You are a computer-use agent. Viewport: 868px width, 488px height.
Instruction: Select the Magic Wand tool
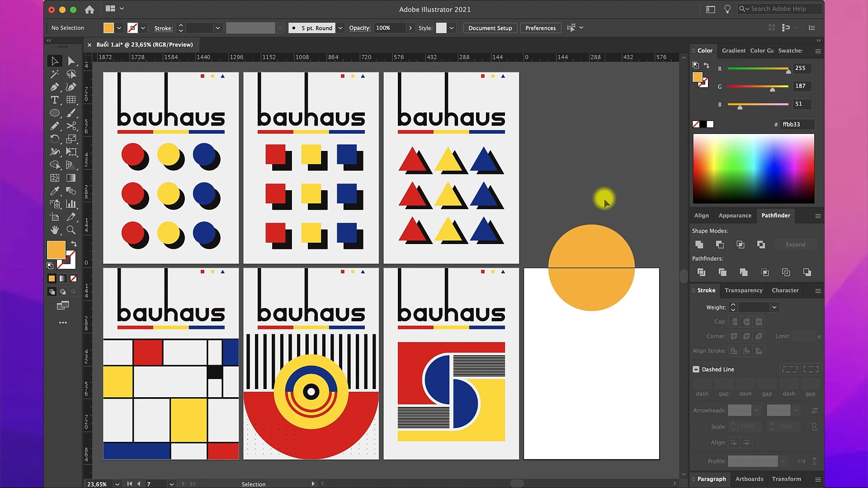point(55,74)
